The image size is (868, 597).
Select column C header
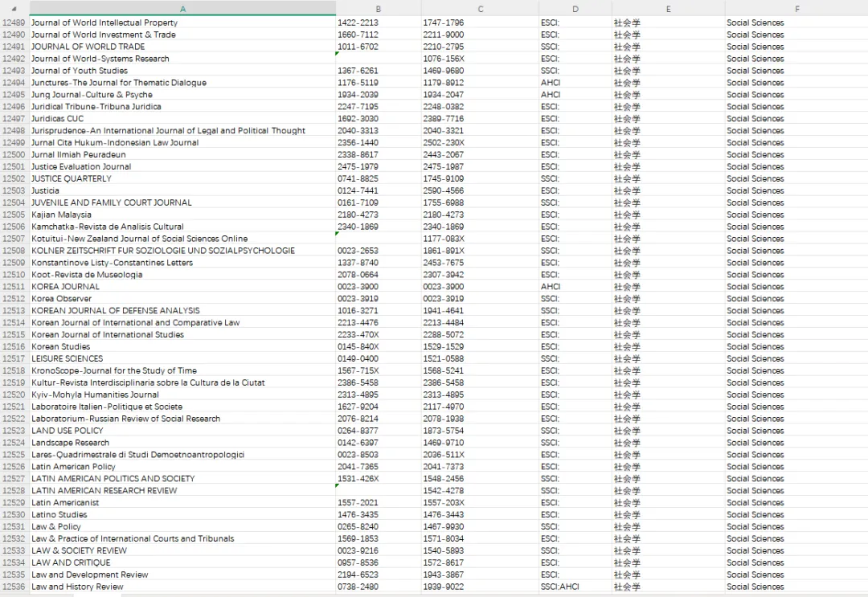[480, 9]
